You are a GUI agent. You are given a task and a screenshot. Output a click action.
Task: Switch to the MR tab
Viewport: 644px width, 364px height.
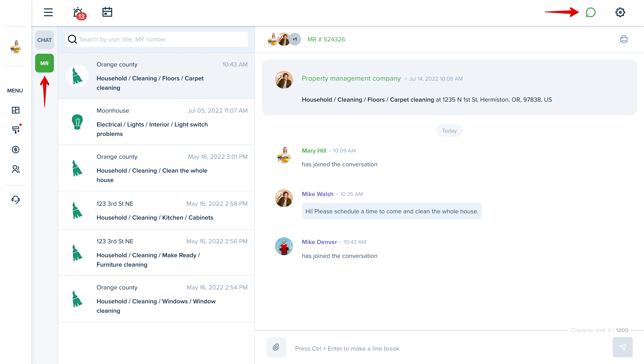[x=44, y=63]
